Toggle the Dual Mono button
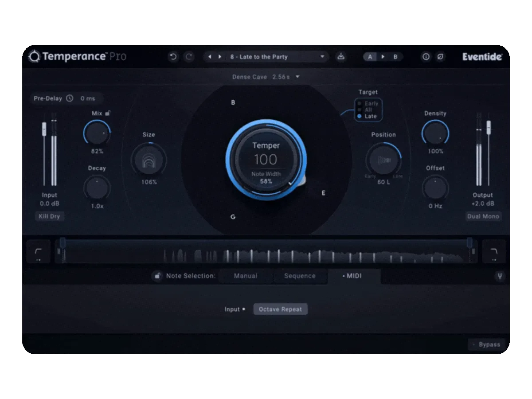 (483, 216)
